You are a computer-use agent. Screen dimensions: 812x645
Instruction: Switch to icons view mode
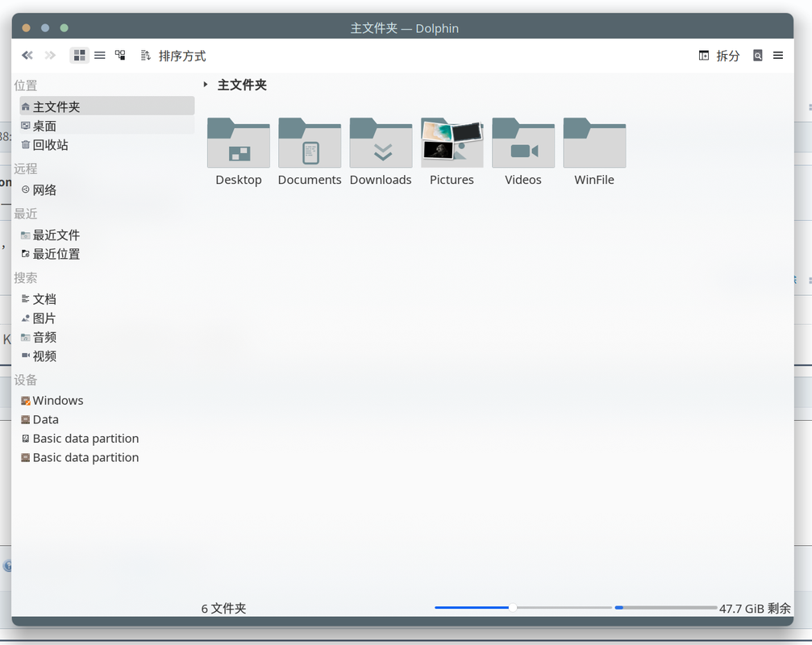point(79,56)
